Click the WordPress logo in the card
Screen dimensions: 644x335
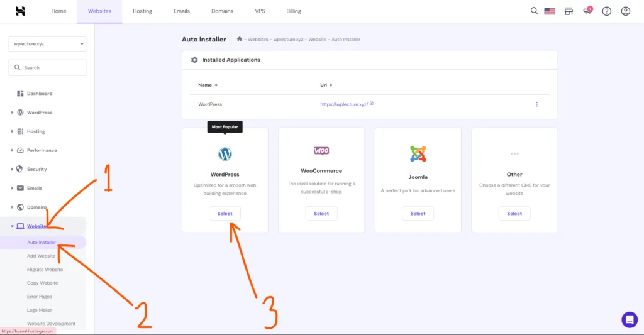click(x=225, y=154)
